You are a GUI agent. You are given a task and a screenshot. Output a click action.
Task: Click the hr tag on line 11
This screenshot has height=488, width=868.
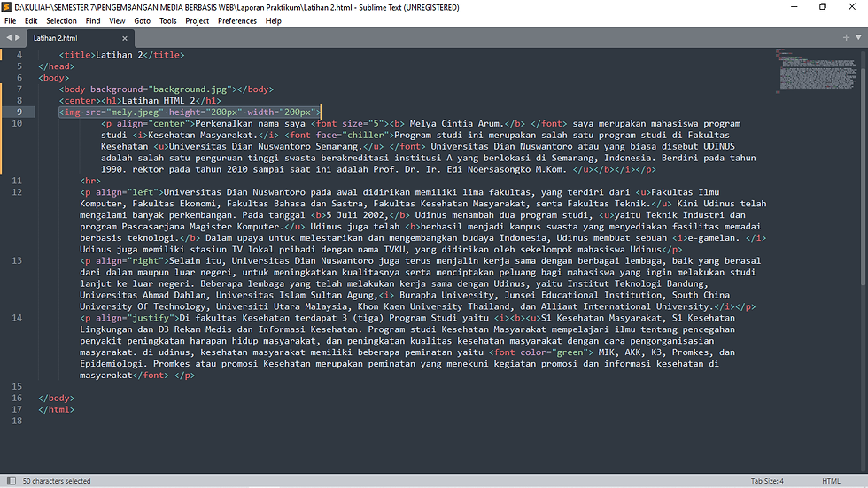tap(90, 181)
